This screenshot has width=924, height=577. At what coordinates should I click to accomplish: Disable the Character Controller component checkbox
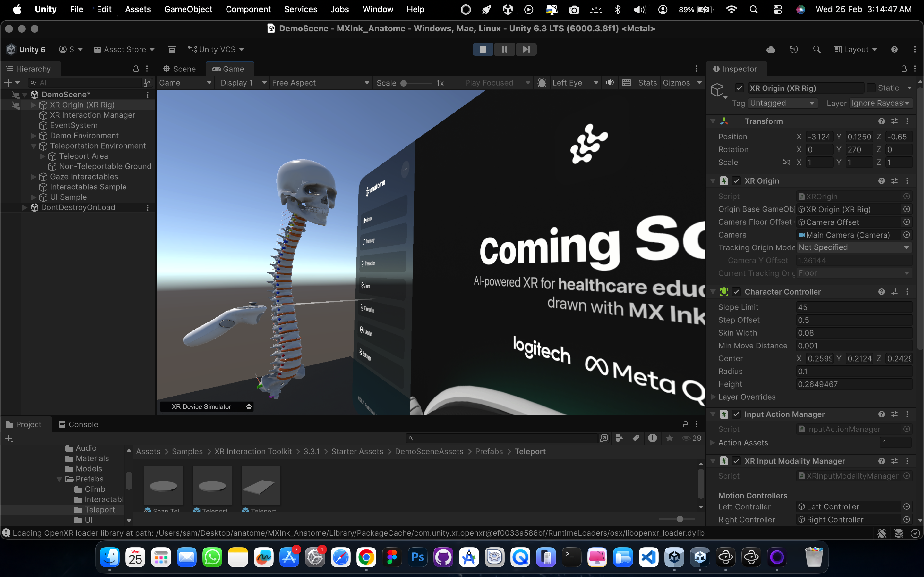tap(737, 292)
